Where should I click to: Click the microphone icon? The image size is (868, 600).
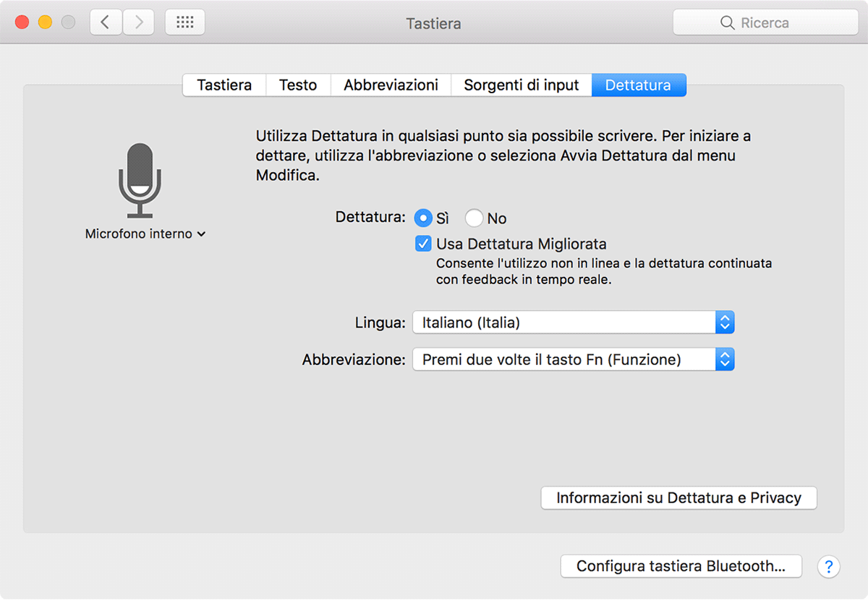coord(140,180)
